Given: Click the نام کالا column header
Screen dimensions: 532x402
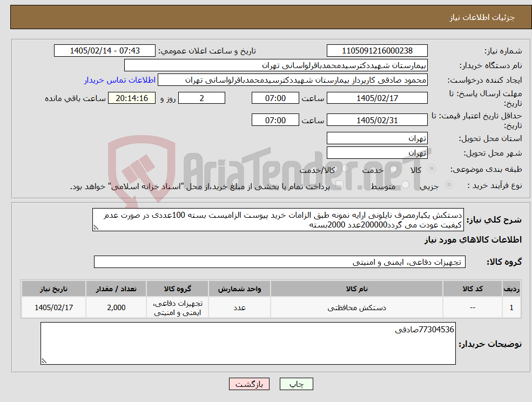Looking at the screenshot, I should [x=356, y=289].
